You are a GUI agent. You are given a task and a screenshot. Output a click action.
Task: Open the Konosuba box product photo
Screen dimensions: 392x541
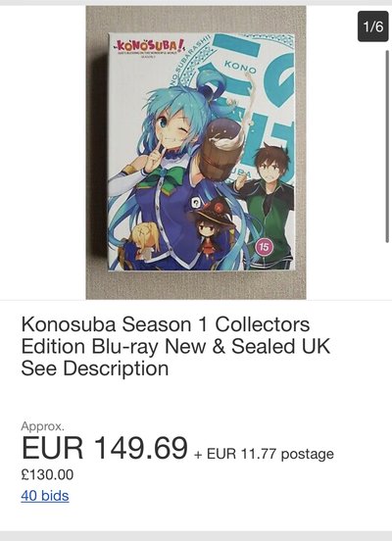(196, 153)
